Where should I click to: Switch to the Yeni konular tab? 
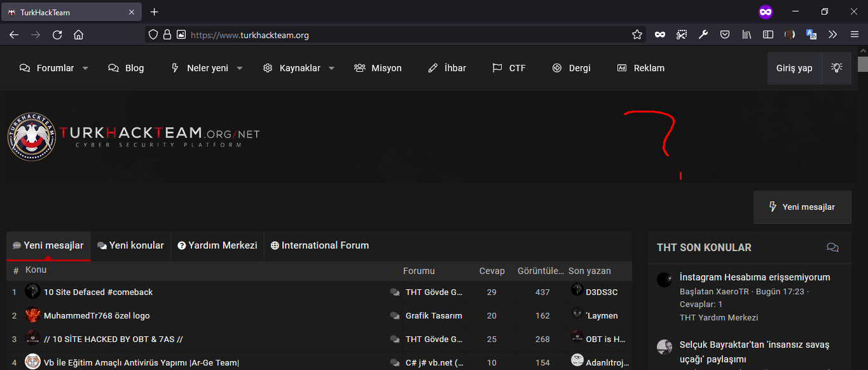[130, 245]
